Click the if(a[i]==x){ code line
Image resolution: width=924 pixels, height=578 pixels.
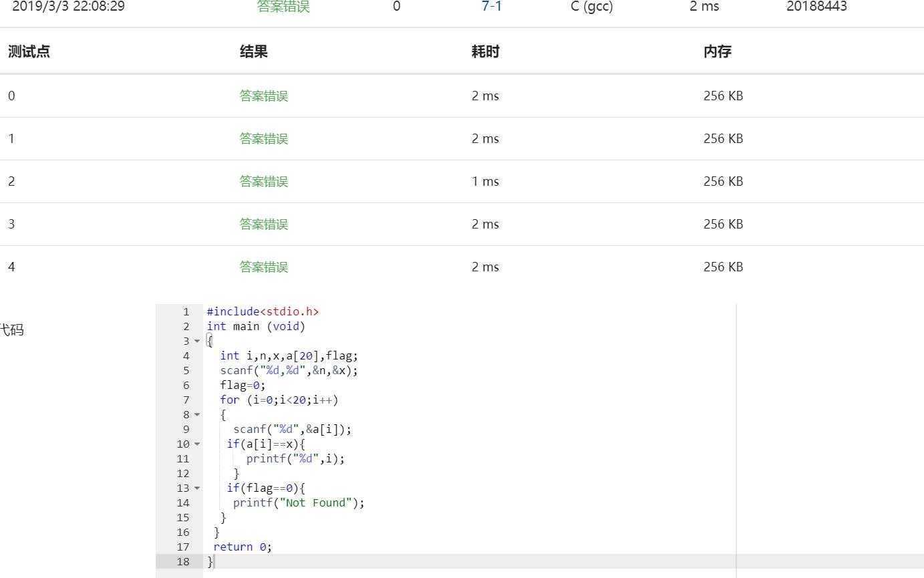pyautogui.click(x=266, y=444)
